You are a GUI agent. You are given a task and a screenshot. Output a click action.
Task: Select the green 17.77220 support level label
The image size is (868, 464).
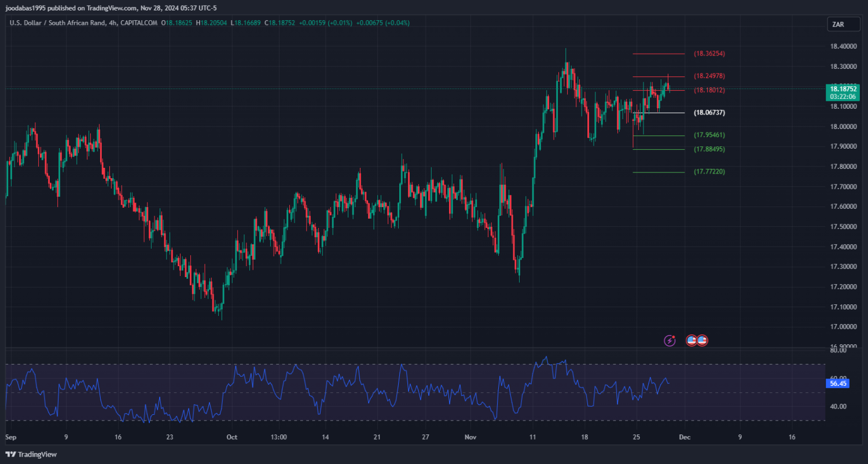pyautogui.click(x=709, y=172)
